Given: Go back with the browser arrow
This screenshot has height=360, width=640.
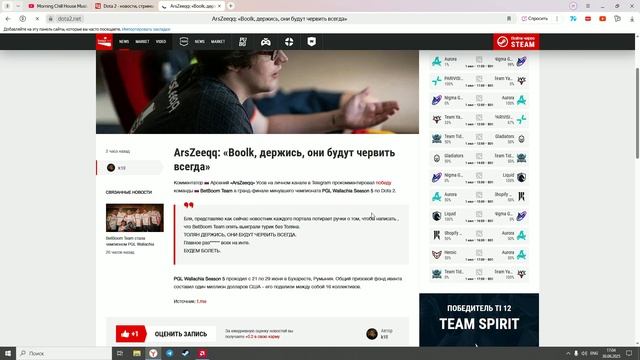Looking at the screenshot, I should click(x=8, y=19).
